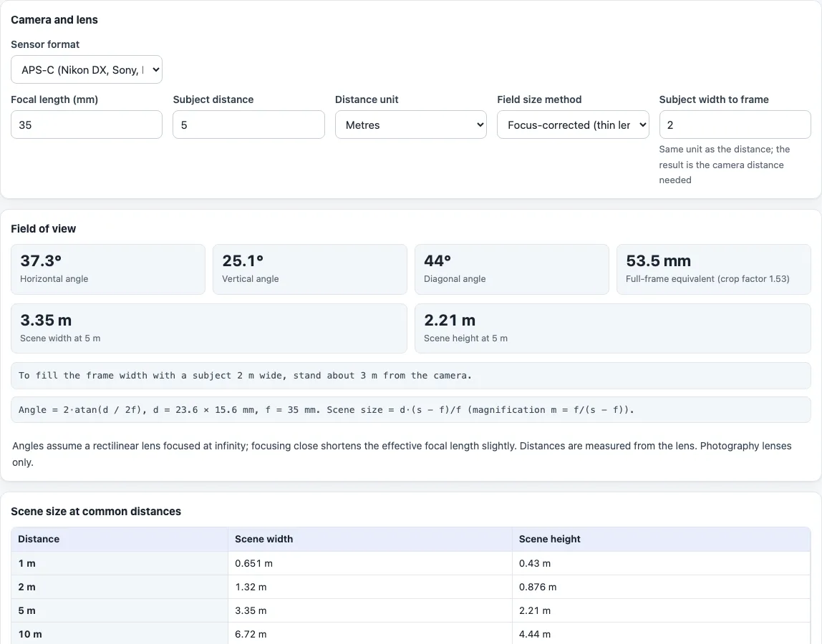Click the '5 m' distance row cell
This screenshot has height=644, width=822.
tap(120, 610)
